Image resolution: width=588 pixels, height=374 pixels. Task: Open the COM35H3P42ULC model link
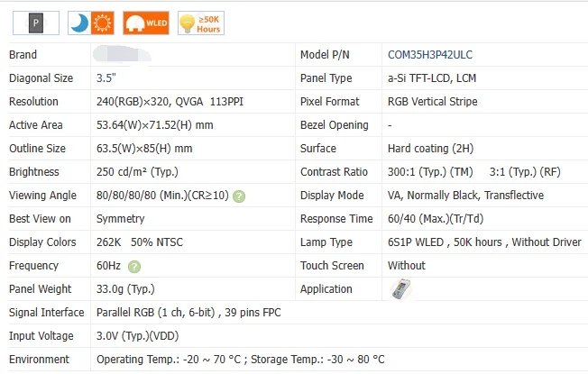[430, 55]
